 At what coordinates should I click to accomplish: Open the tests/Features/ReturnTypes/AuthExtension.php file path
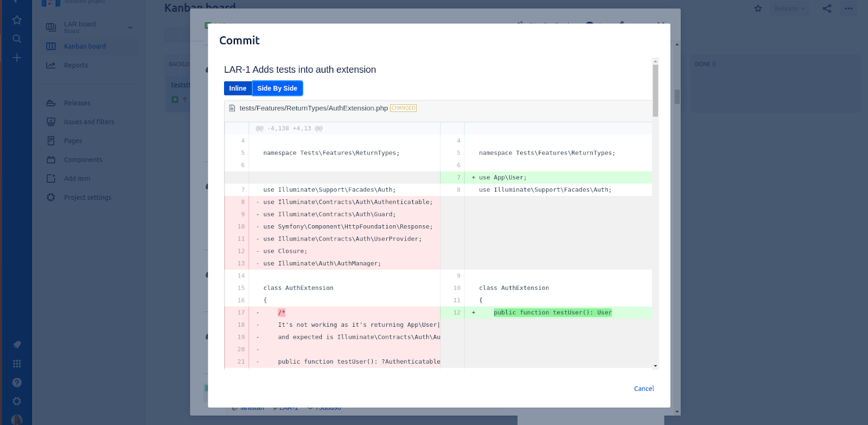pyautogui.click(x=314, y=108)
